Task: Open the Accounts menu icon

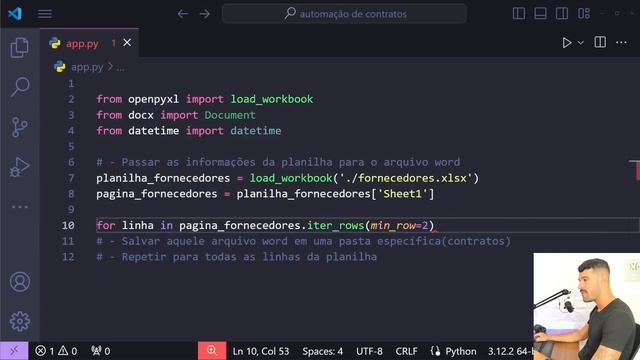Action: (x=20, y=282)
